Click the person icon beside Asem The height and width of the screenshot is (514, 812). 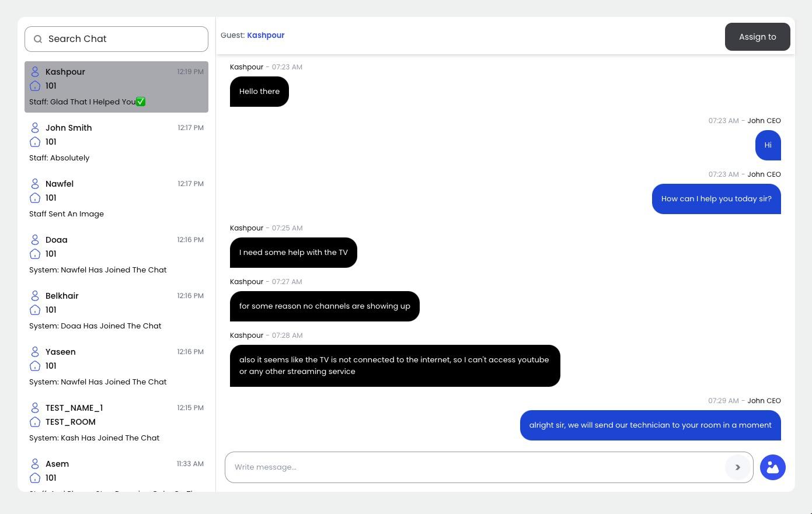(x=35, y=464)
